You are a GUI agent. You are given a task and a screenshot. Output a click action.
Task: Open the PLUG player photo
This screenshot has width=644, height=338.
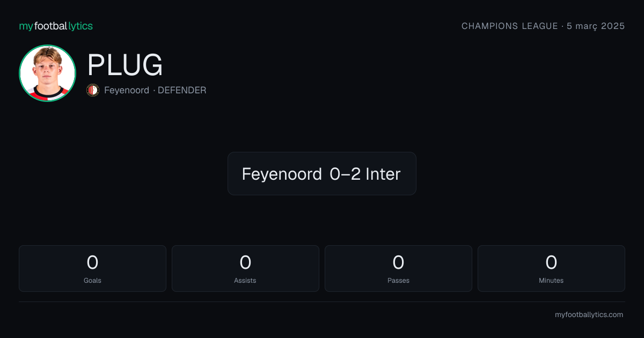[47, 73]
